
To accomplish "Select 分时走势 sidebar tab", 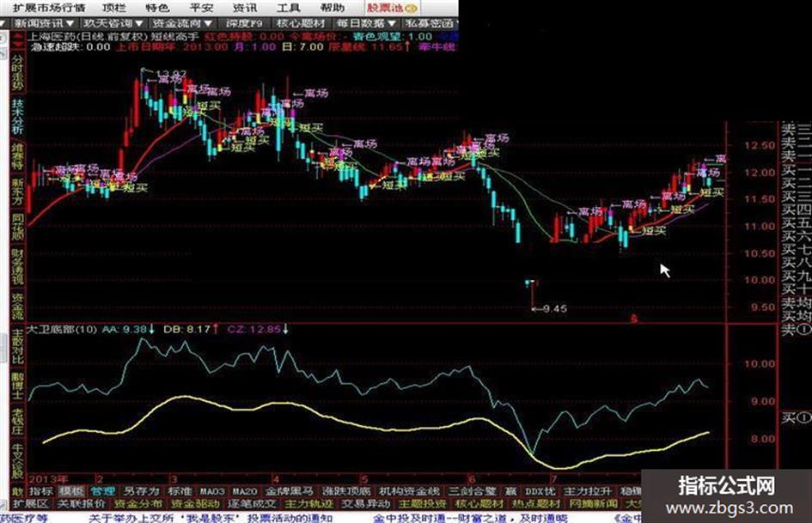I will click(x=17, y=71).
